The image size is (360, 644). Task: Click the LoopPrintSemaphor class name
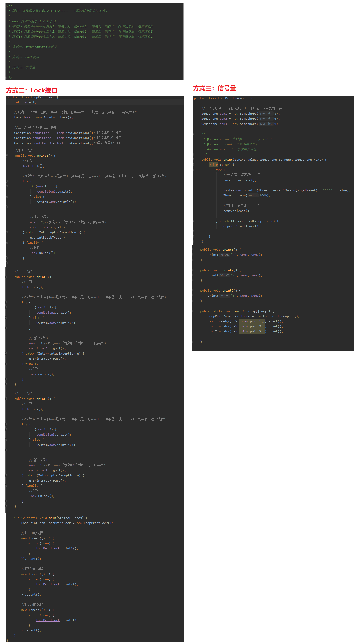tap(233, 98)
